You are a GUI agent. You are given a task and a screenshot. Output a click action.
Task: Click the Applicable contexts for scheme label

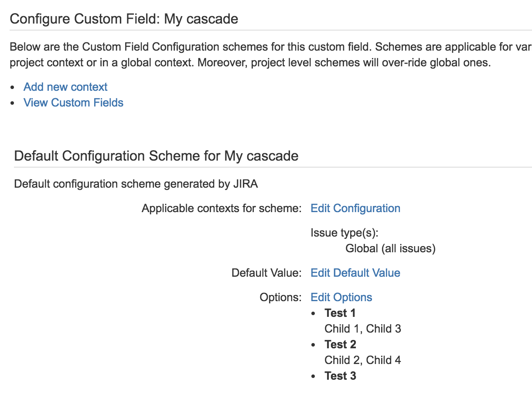coord(222,208)
